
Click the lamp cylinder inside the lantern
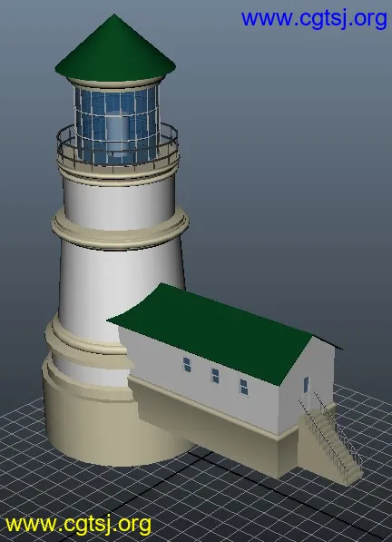coord(118,135)
